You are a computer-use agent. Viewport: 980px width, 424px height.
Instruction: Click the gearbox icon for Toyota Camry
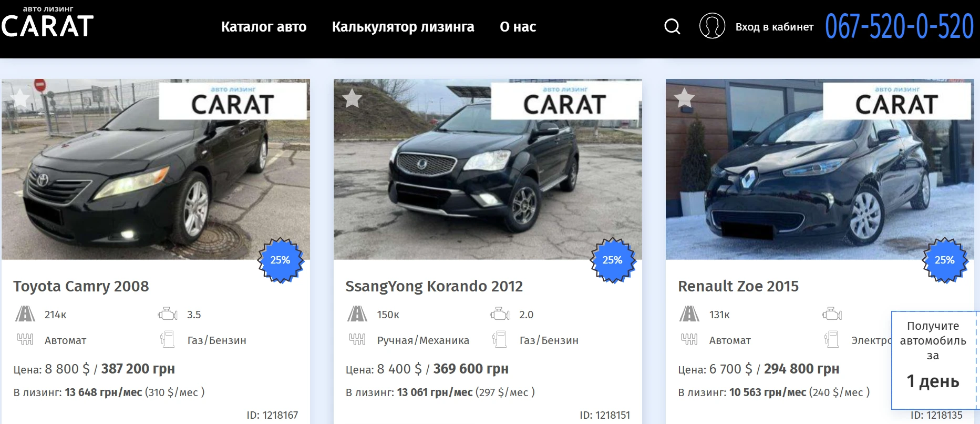click(x=25, y=339)
